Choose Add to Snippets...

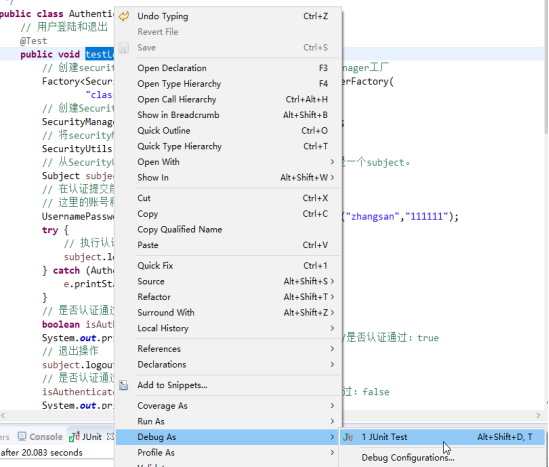[228, 385]
